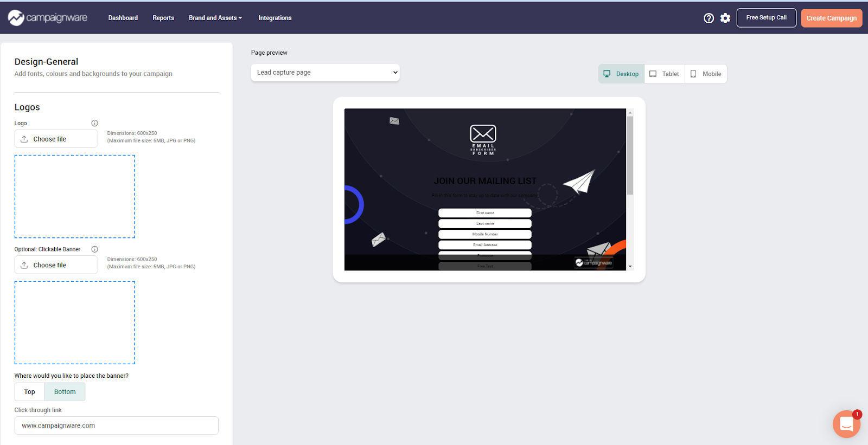Select Top banner placement
The image size is (868, 445).
29,392
